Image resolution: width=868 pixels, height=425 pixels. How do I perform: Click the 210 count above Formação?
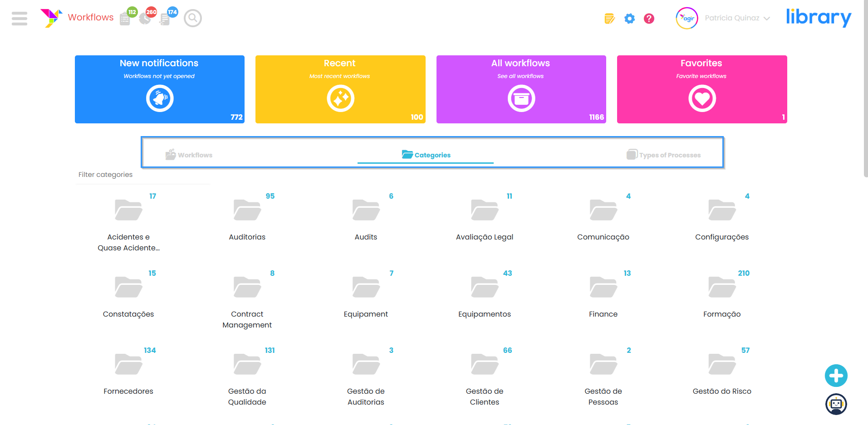(x=744, y=273)
